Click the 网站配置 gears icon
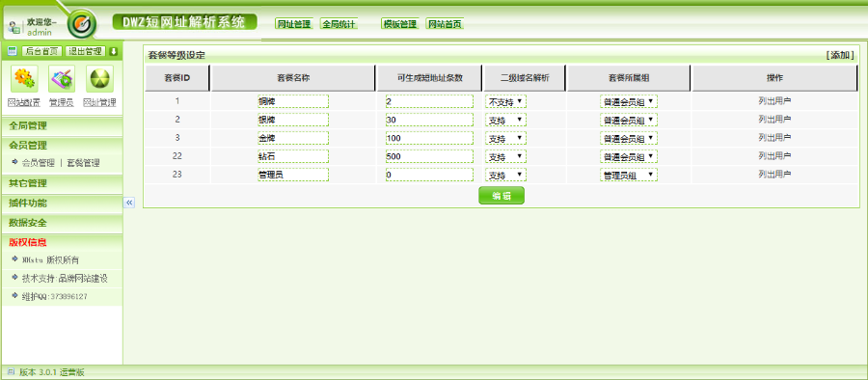The image size is (868, 380). [x=24, y=79]
